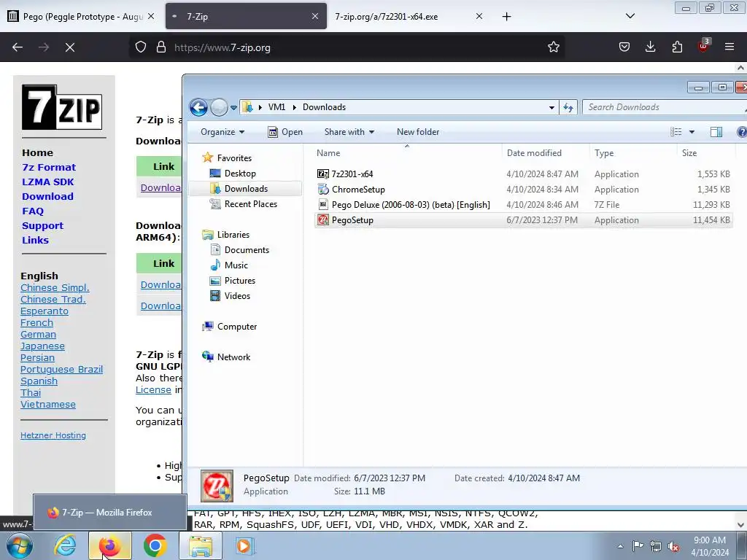Go back in Firefox navigation
This screenshot has width=747, height=560.
click(x=18, y=47)
